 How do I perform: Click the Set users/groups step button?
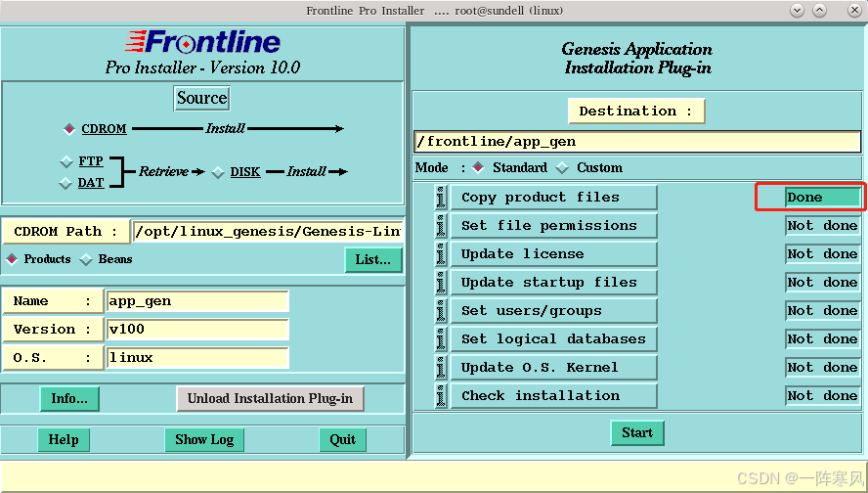[x=553, y=311]
